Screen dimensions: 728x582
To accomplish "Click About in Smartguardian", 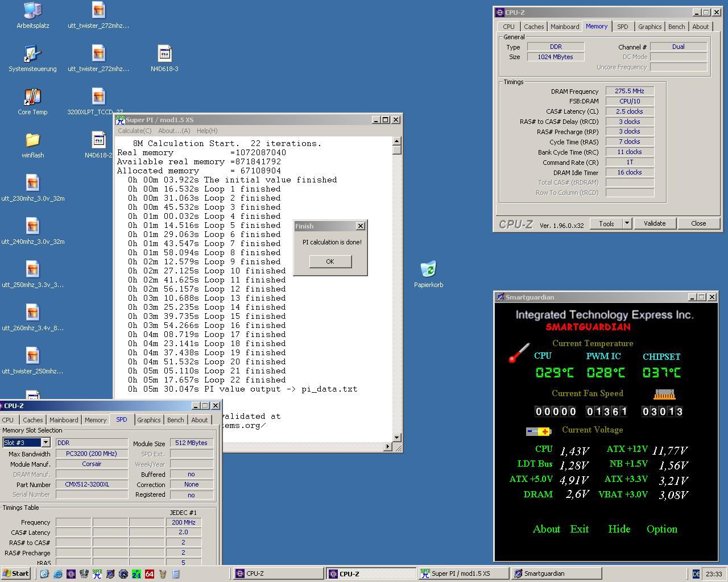I will click(546, 529).
